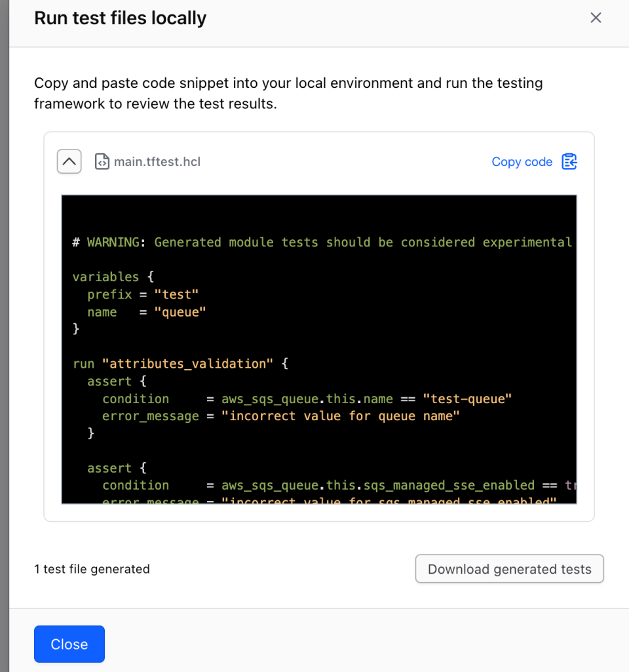Image resolution: width=629 pixels, height=672 pixels.
Task: Click the code file icon next to main.tftest.hcl
Action: coord(102,161)
